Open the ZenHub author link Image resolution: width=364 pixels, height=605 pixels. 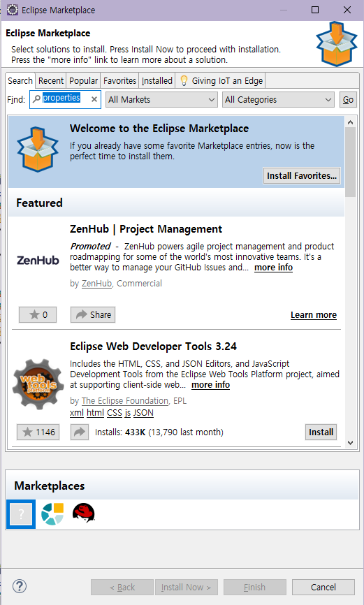pyautogui.click(x=96, y=283)
